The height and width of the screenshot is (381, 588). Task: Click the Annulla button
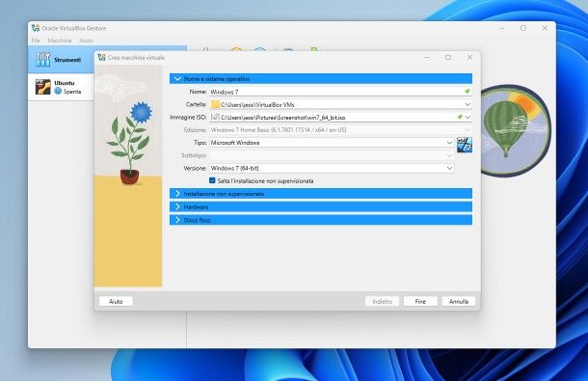pyautogui.click(x=459, y=301)
